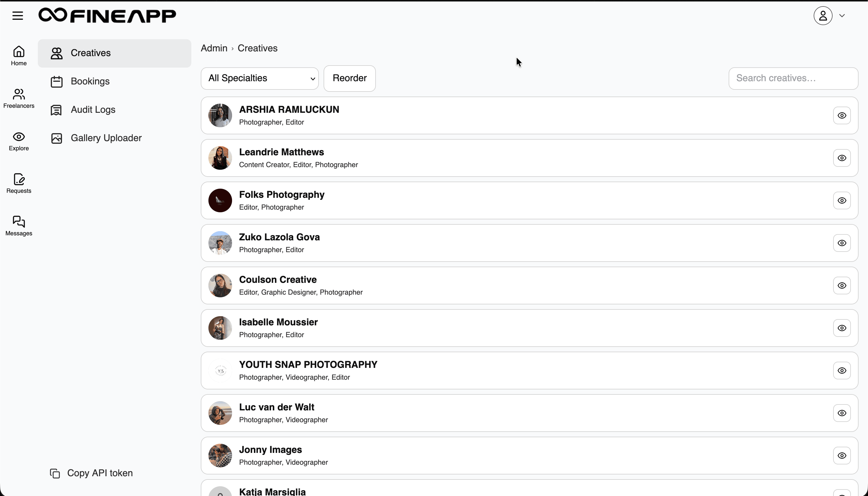868x496 pixels.
Task: Toggle visibility for Arshia Ramluckun
Action: tap(842, 115)
